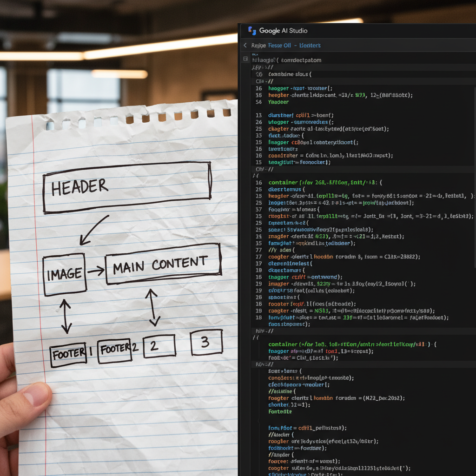Select the "Henters" breadcrumb link

click(x=310, y=46)
